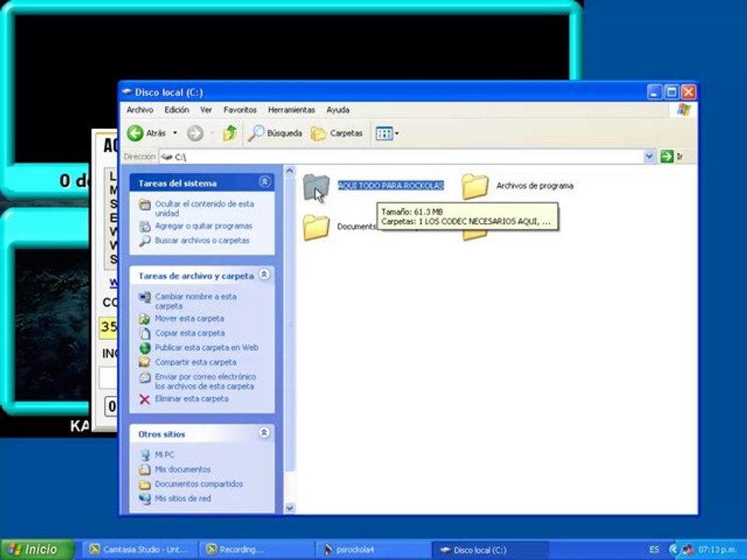
Task: Open the Atrás history dropdown arrow
Action: click(x=175, y=133)
